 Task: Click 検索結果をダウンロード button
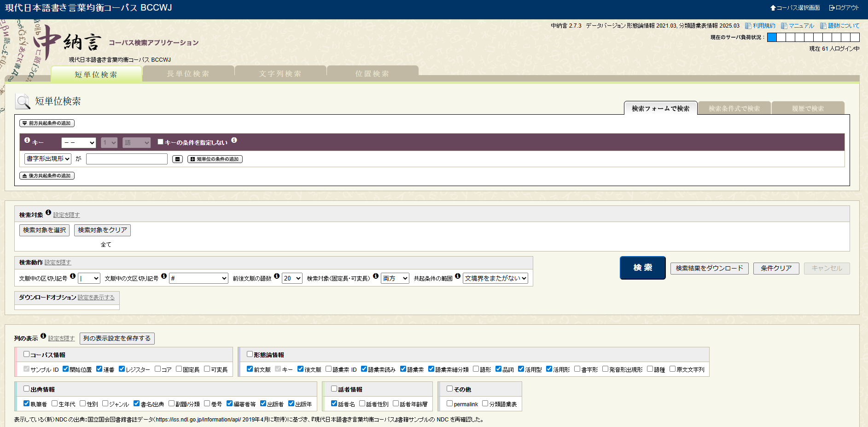pos(709,268)
